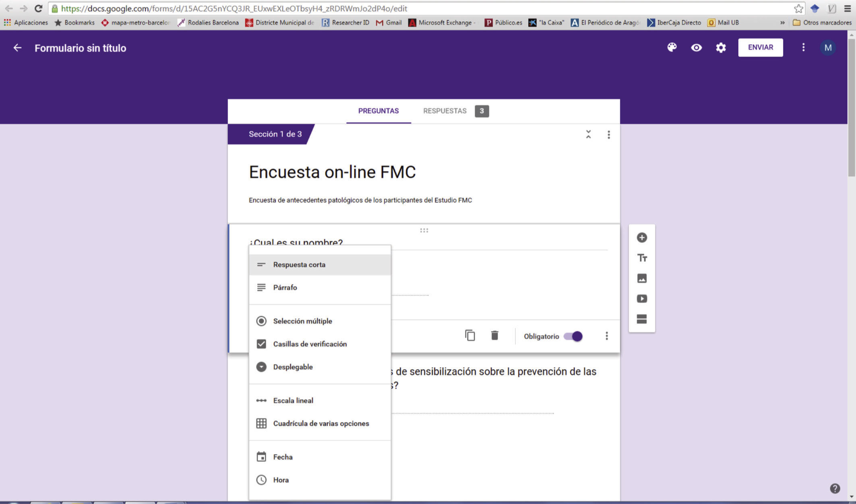Image resolution: width=856 pixels, height=504 pixels.
Task: Click the add image icon
Action: click(x=642, y=278)
